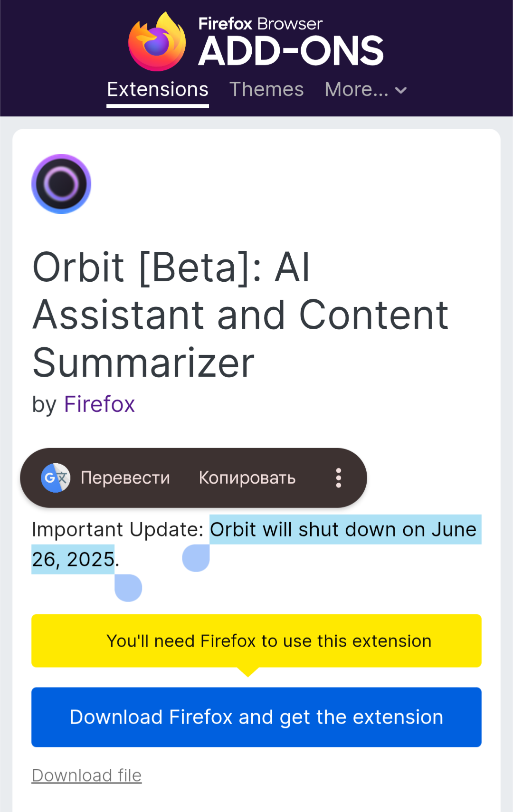The image size is (513, 812).
Task: Tap the Google Translate icon
Action: pos(56,478)
